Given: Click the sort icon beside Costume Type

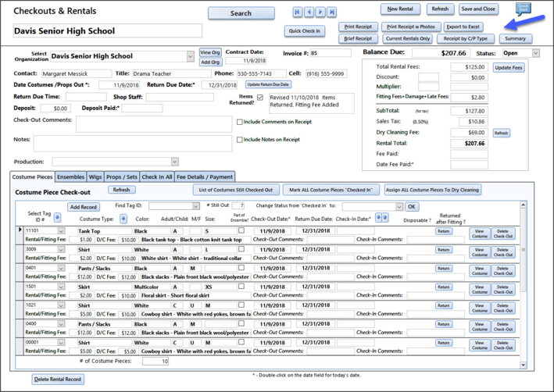Looking at the screenshot, I should tap(123, 219).
